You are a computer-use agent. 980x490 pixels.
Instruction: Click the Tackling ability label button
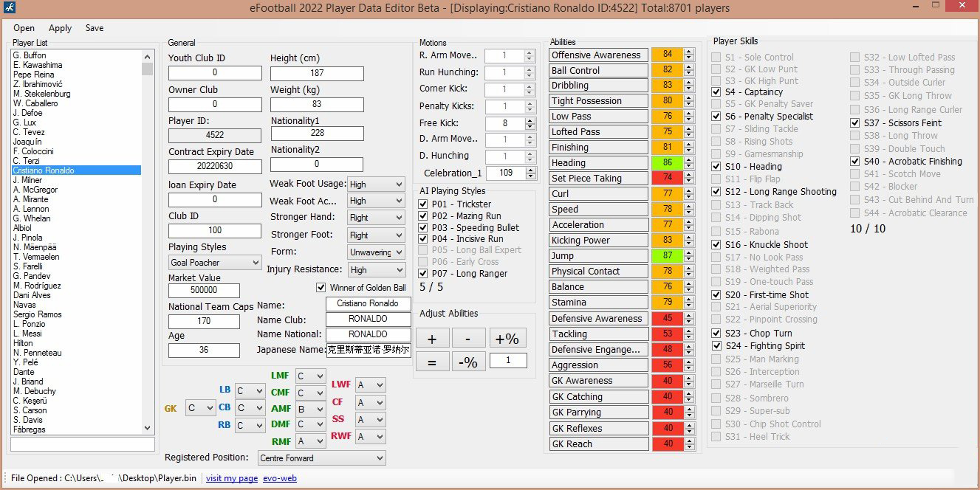[x=599, y=334]
